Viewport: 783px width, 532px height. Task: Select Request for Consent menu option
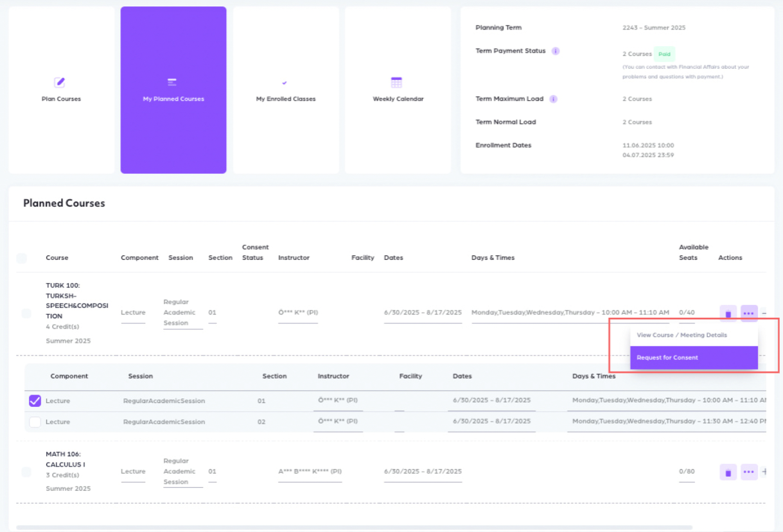pyautogui.click(x=693, y=357)
